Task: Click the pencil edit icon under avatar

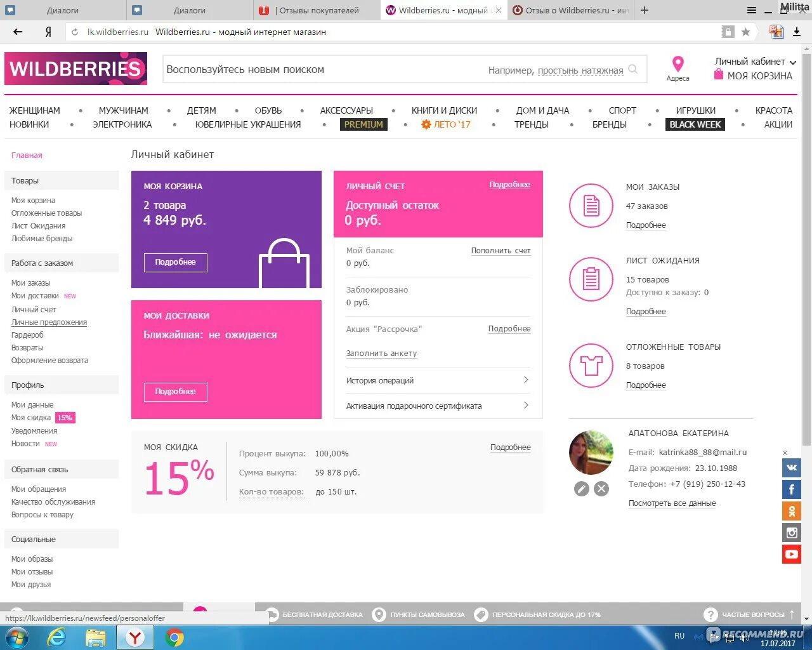Action: pos(582,489)
